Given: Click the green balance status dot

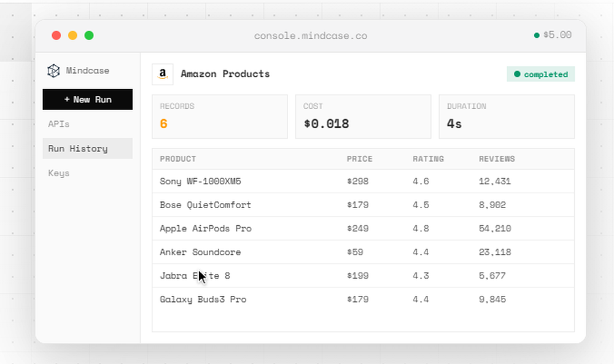Looking at the screenshot, I should 537,35.
